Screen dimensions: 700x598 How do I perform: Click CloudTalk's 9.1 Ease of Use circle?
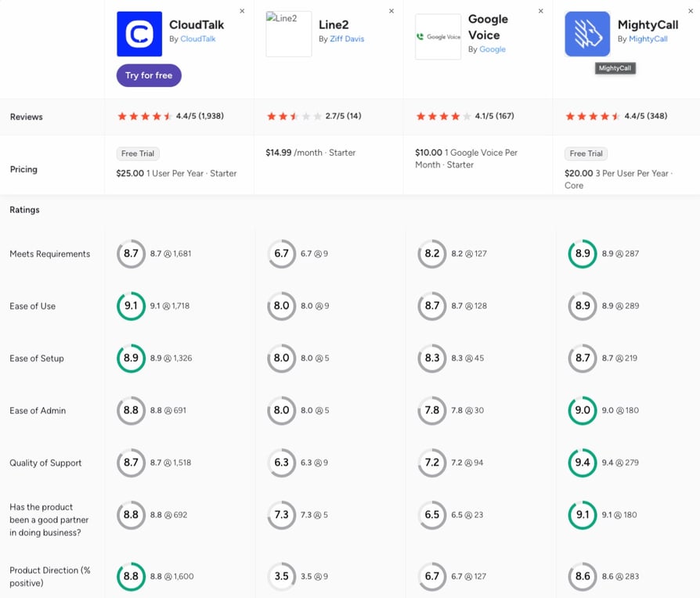click(x=131, y=306)
